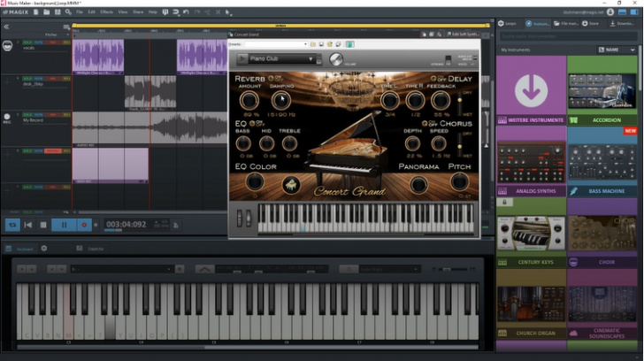This screenshot has height=361, width=644.
Task: Toggle the record arm circle on My Record track
Action: point(7,116)
